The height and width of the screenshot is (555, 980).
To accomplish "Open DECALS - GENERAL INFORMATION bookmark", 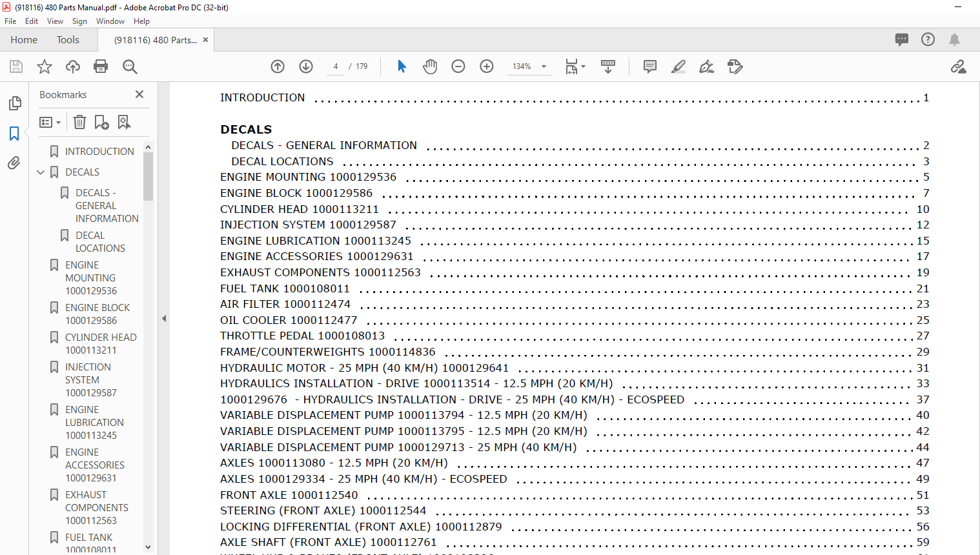I will click(107, 206).
